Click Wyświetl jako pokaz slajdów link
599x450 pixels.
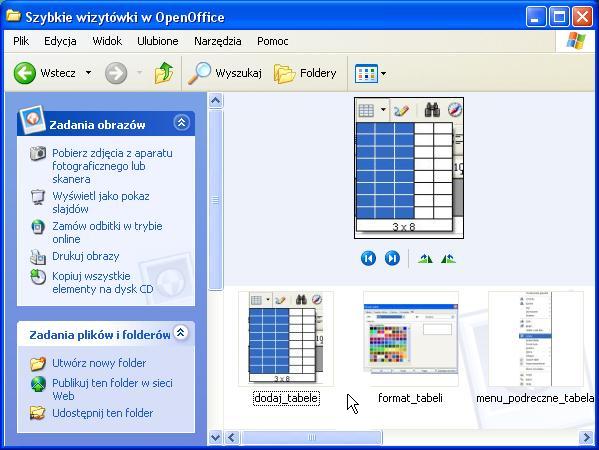coord(101,202)
